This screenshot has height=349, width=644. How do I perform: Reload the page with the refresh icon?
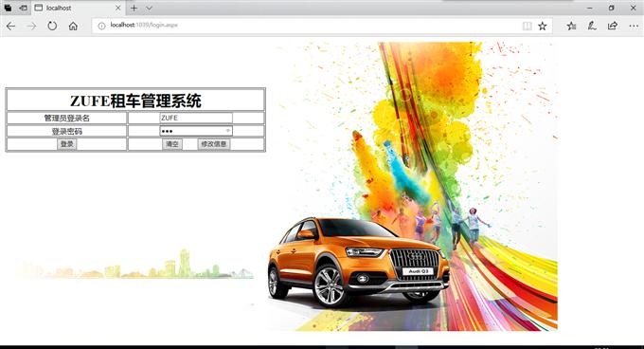(x=52, y=26)
